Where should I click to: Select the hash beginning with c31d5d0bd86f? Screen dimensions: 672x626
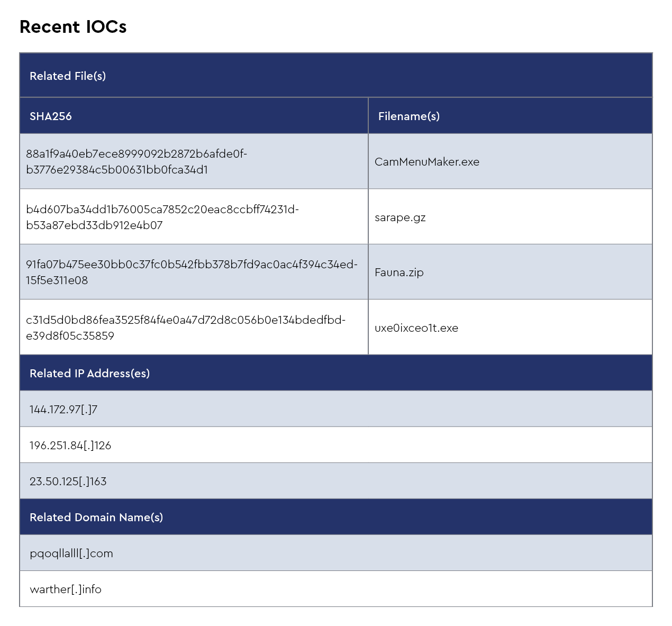[185, 320]
